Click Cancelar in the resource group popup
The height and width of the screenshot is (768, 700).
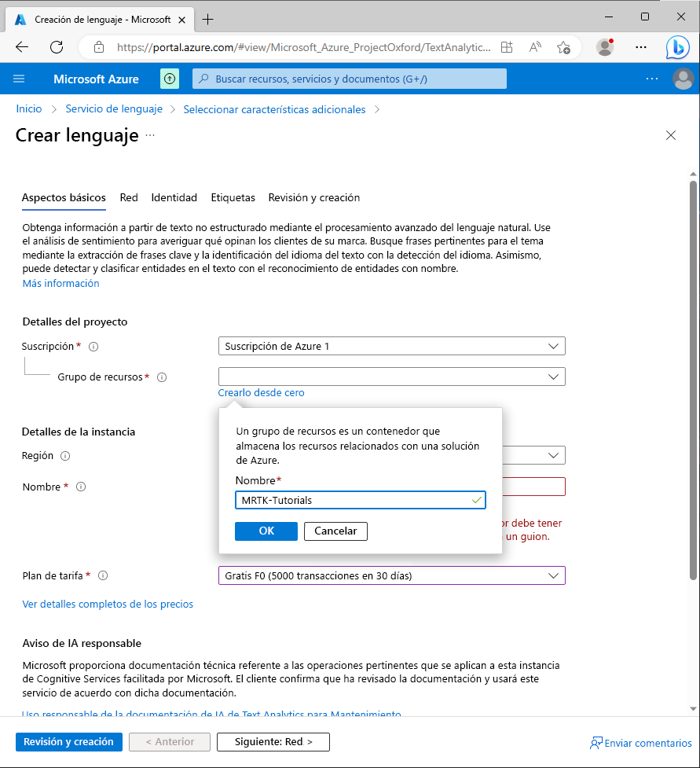pos(335,531)
